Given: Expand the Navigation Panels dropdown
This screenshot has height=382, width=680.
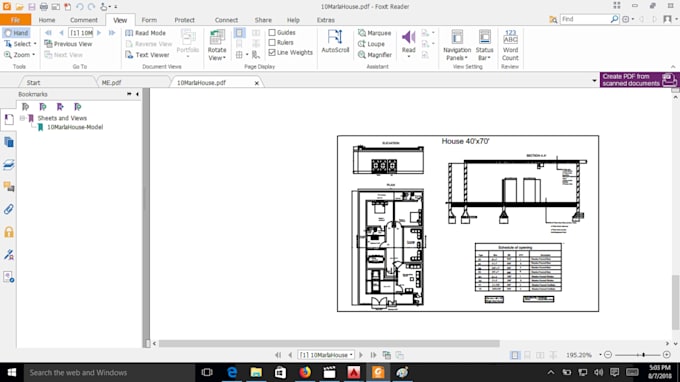Looking at the screenshot, I should pyautogui.click(x=457, y=45).
